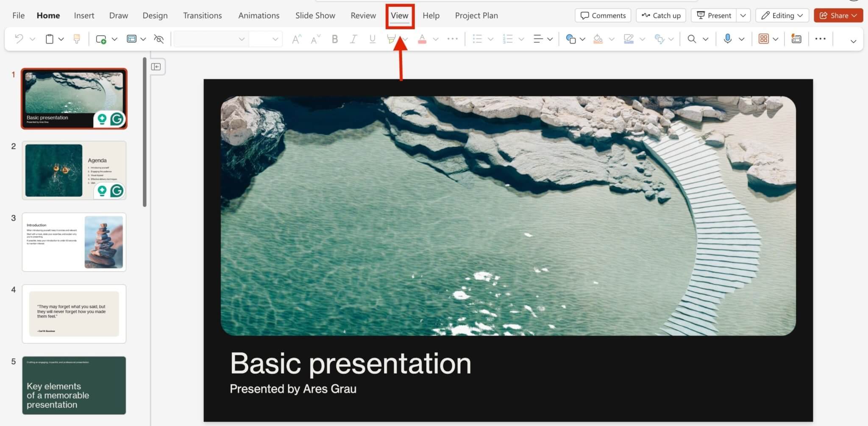Open the font color dropdown
The width and height of the screenshot is (868, 426).
click(x=437, y=39)
